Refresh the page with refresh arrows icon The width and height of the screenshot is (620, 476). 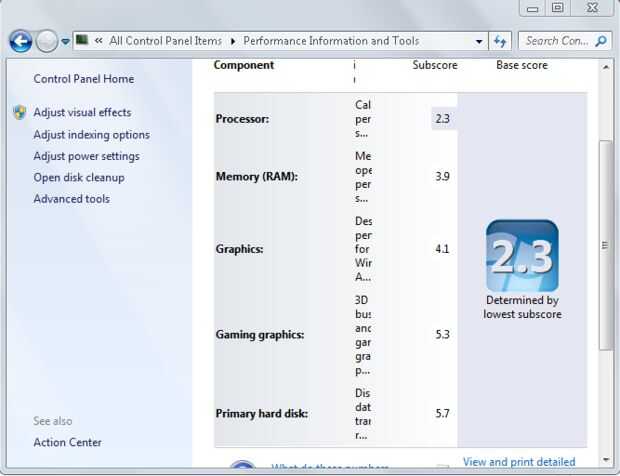(x=500, y=41)
